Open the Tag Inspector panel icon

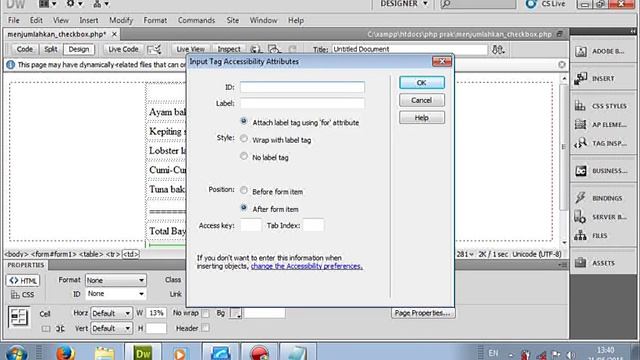pos(580,143)
